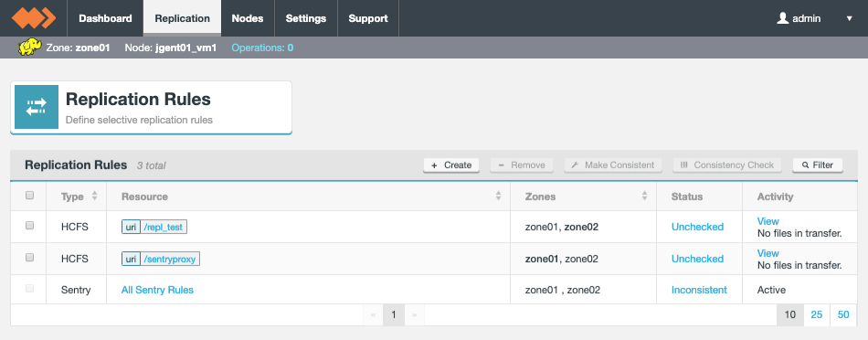Click the Node: jgent01_vm1 label
The height and width of the screenshot is (340, 868).
click(x=171, y=48)
